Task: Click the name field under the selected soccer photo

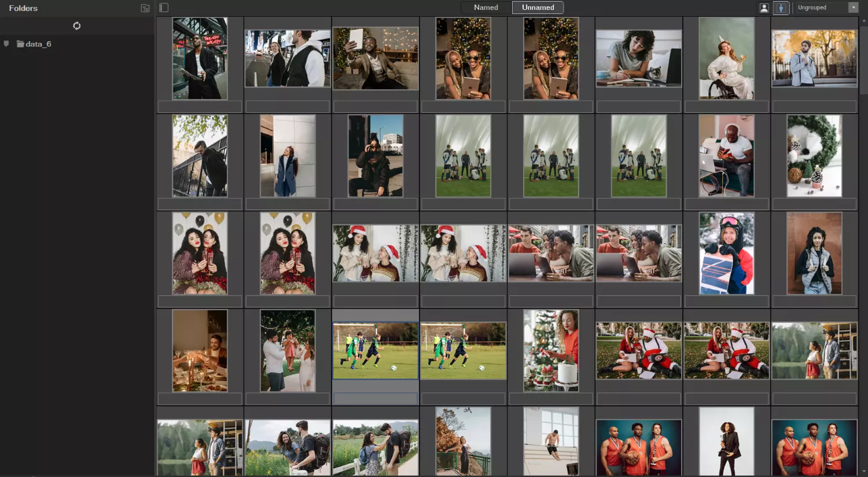Action: click(375, 398)
